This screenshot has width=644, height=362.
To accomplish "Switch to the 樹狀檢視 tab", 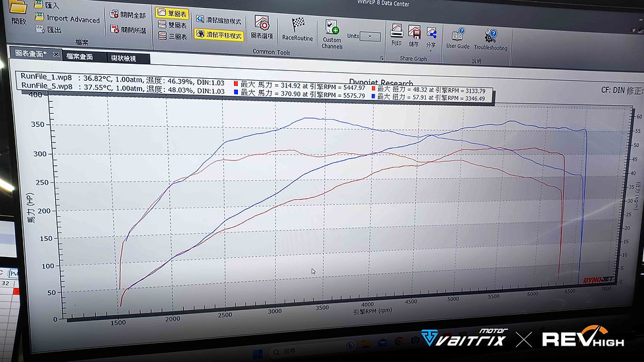I will coord(124,58).
